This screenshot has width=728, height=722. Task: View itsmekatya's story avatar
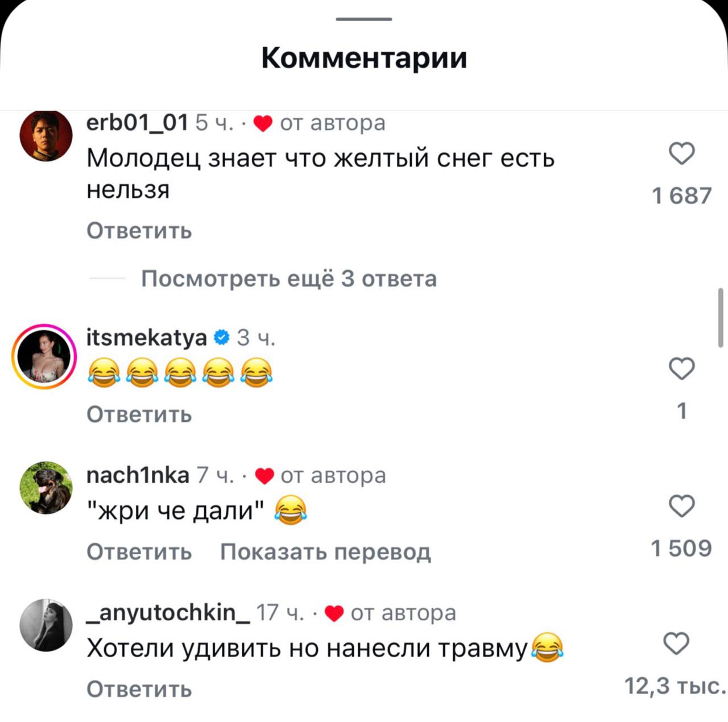pyautogui.click(x=44, y=356)
